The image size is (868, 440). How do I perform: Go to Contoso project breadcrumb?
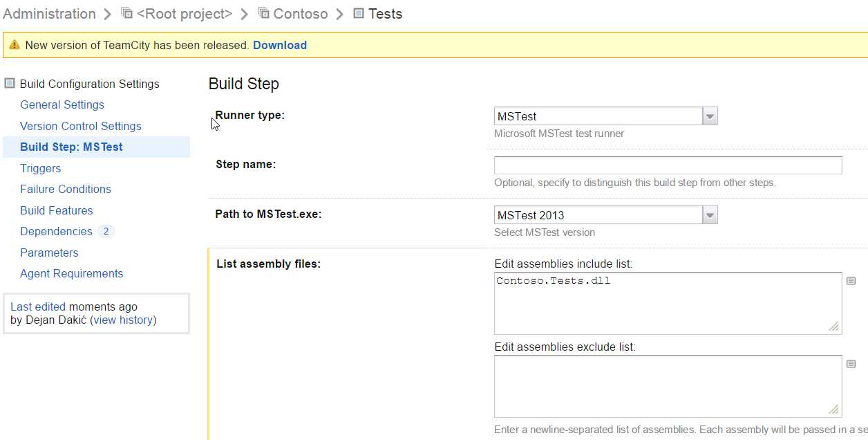pos(301,14)
